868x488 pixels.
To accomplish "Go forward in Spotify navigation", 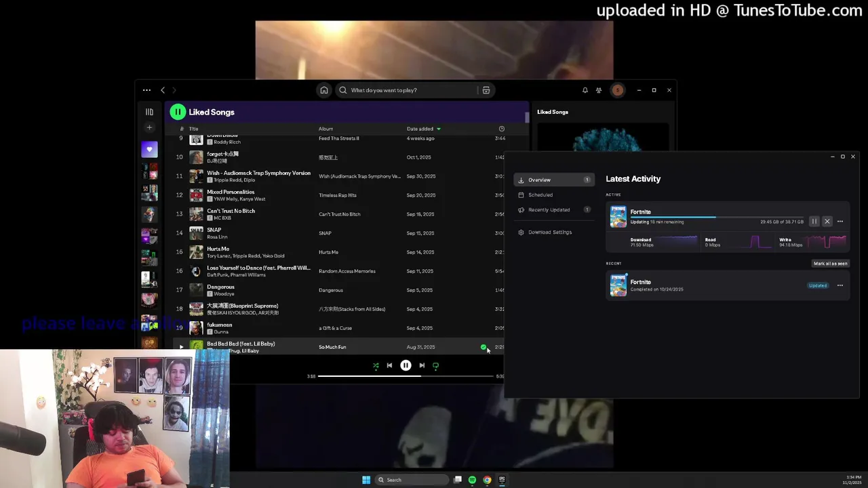I will [x=174, y=90].
